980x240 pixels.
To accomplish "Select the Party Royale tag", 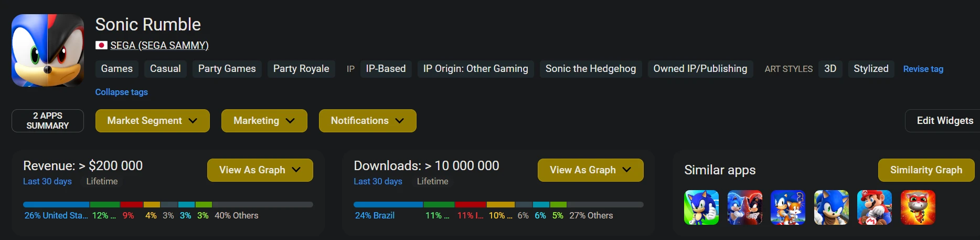I will click(x=301, y=69).
